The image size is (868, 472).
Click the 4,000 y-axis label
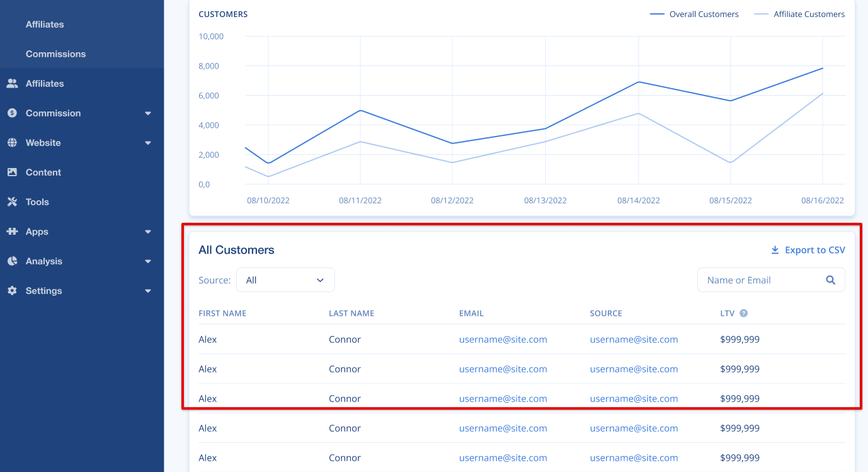pos(208,125)
